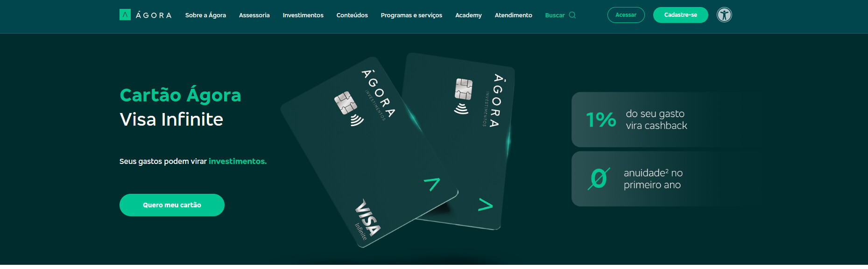Open the Conteúdos menu item

[x=352, y=15]
